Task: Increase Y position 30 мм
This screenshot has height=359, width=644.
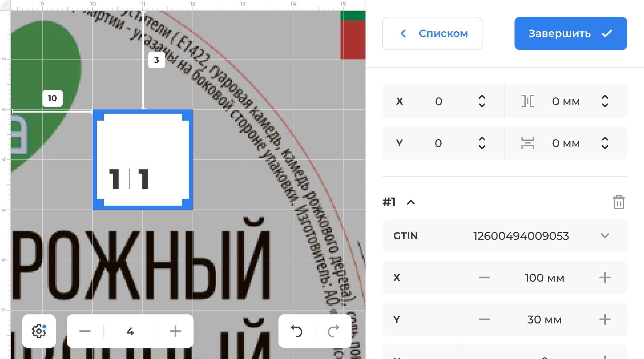Action: point(605,320)
